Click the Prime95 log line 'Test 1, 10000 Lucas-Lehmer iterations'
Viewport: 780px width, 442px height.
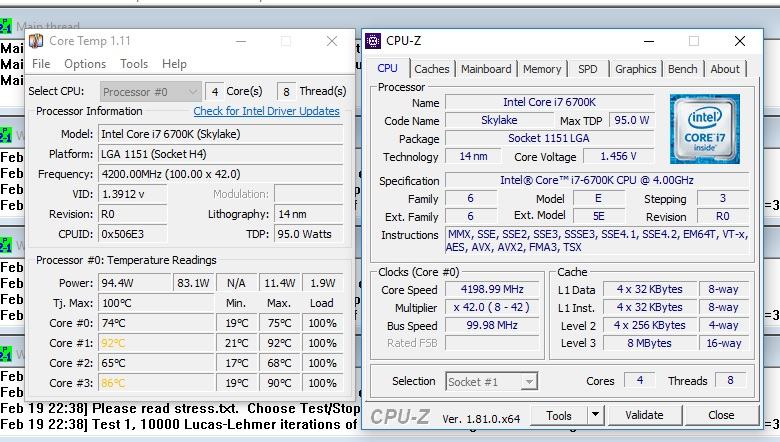[x=179, y=425]
